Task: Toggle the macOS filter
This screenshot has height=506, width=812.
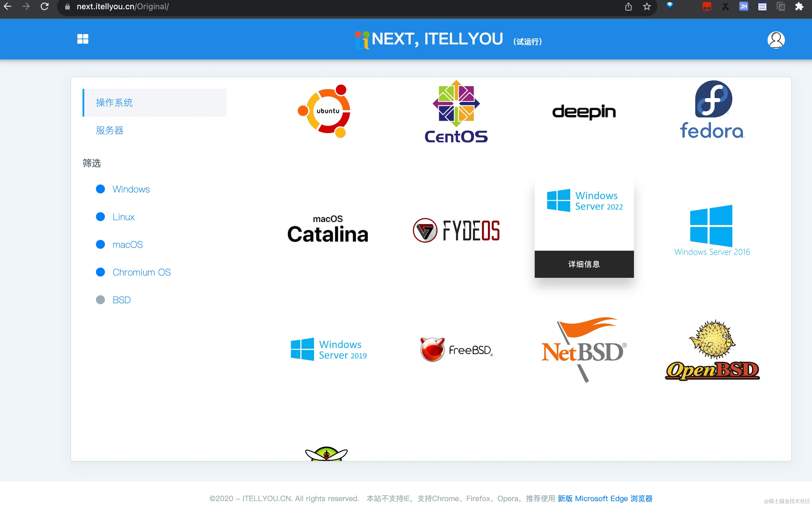Action: point(119,245)
